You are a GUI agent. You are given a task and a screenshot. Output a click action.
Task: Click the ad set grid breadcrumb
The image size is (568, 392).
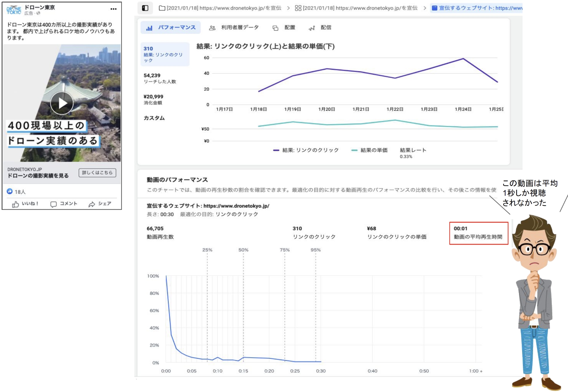(356, 8)
